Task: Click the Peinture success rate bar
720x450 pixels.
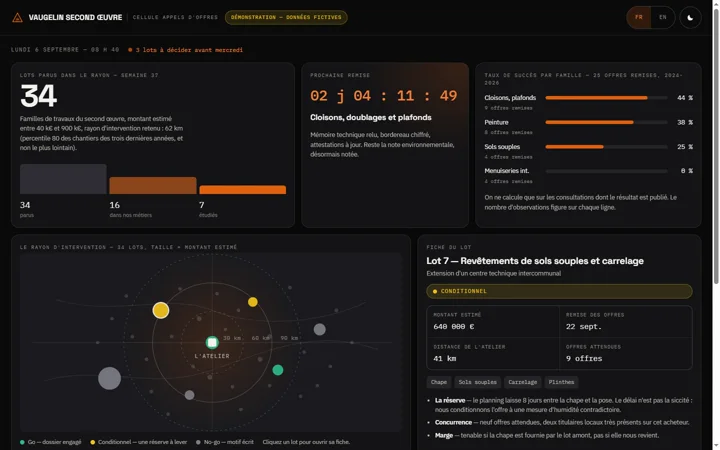Action: pos(606,122)
